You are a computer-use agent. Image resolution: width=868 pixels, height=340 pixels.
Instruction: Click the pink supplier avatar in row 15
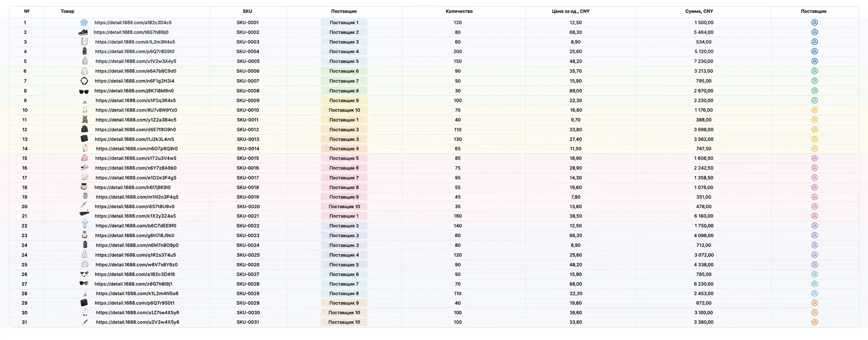[x=814, y=159]
